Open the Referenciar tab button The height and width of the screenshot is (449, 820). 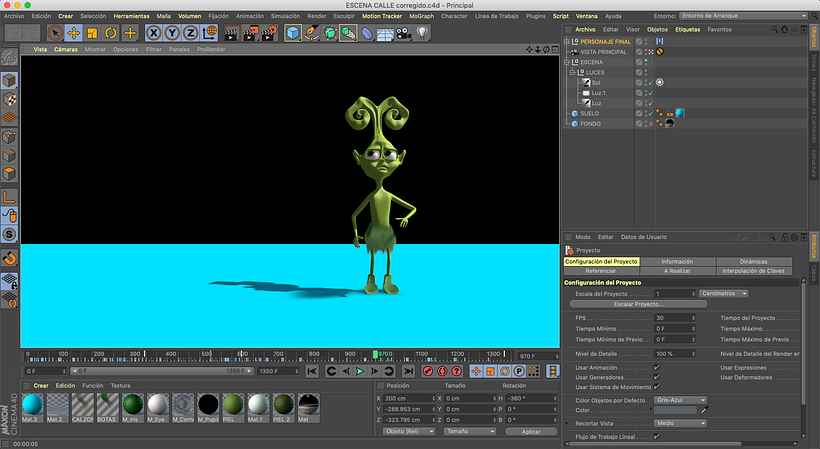point(601,271)
